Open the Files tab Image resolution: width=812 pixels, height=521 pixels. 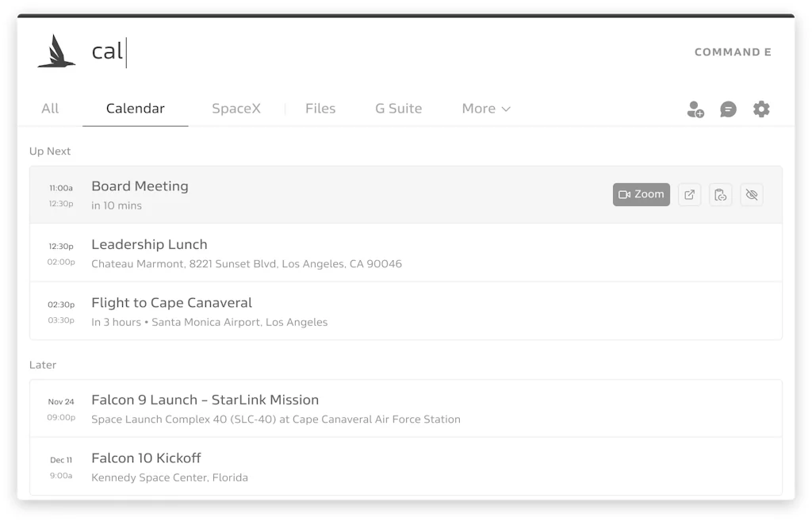[x=320, y=109]
